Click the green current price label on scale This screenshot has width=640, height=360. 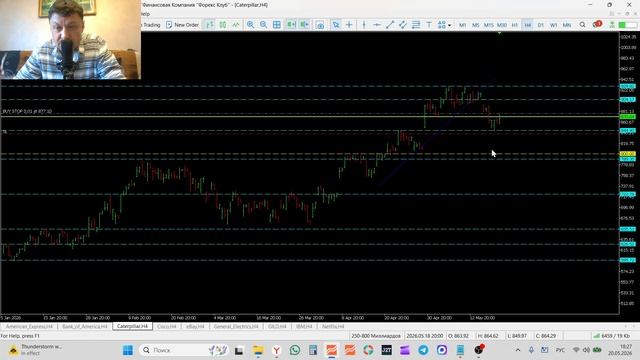(627, 117)
